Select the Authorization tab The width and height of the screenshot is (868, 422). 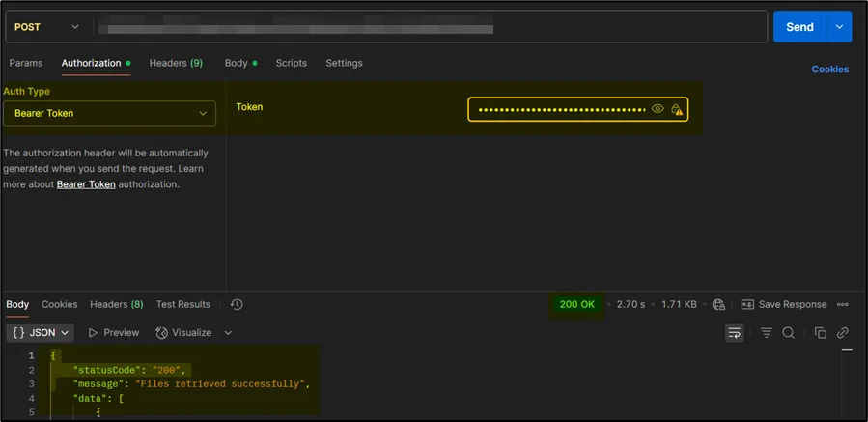click(96, 63)
